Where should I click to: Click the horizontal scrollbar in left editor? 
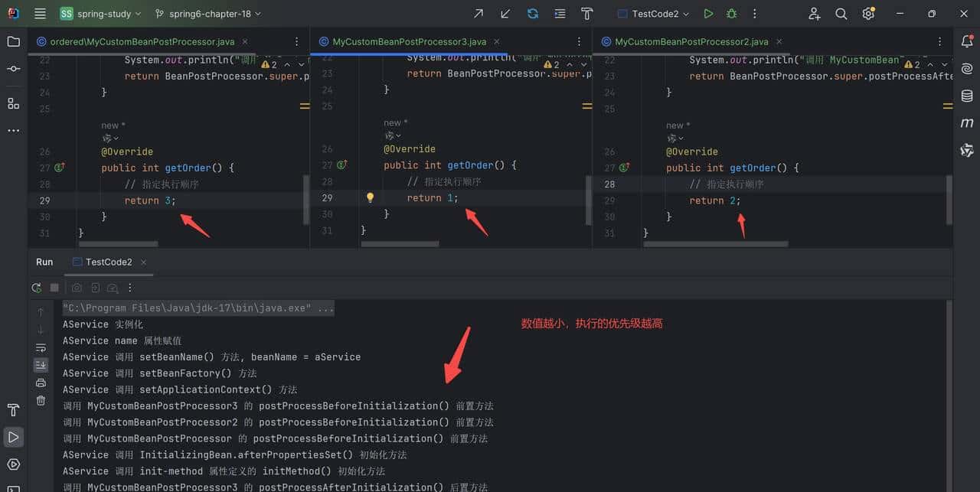[x=119, y=244]
